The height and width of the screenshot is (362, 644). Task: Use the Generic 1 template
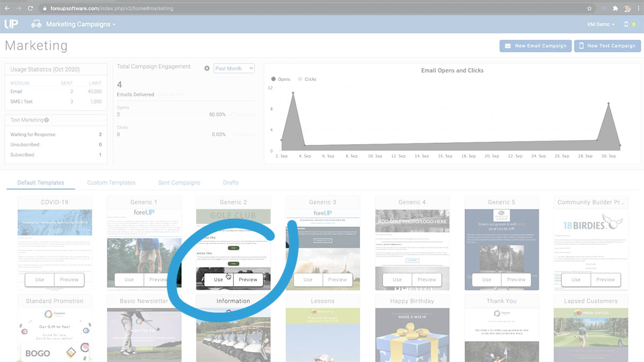[129, 279]
